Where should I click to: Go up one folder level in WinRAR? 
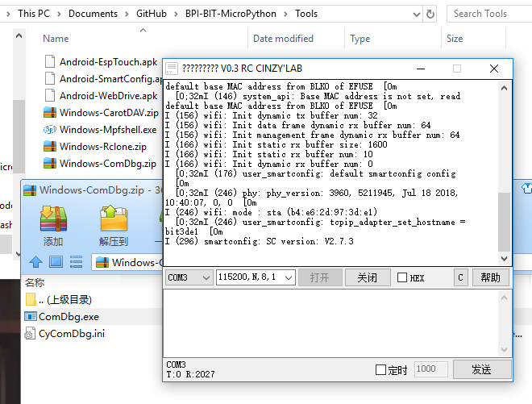(35, 261)
